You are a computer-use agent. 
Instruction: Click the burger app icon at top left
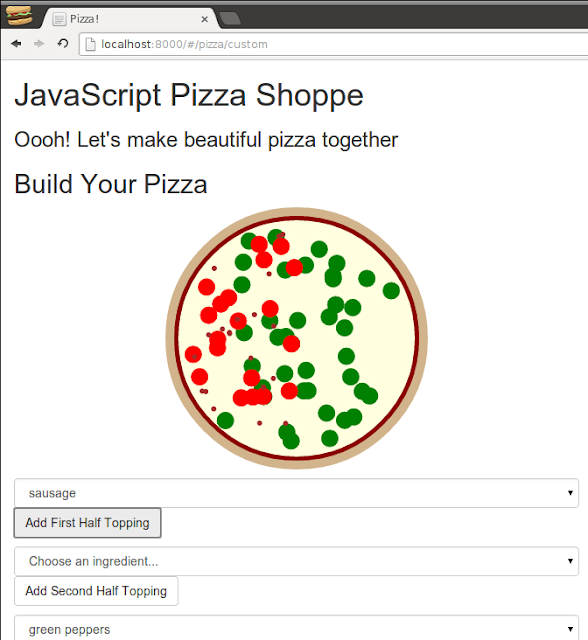(x=19, y=15)
